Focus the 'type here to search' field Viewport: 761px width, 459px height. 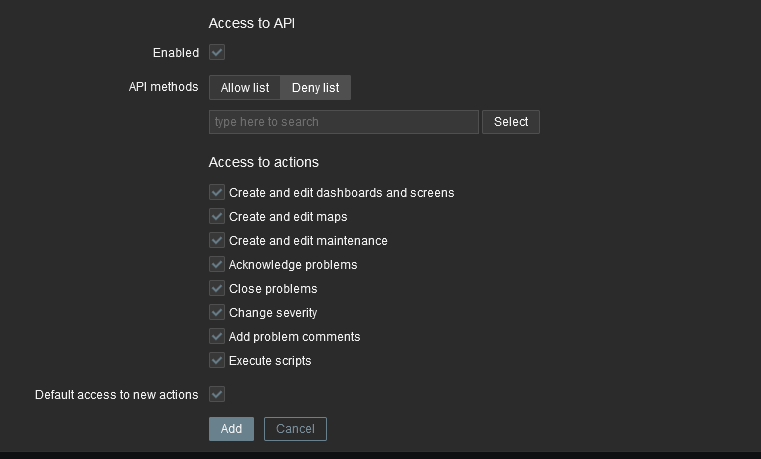point(344,122)
